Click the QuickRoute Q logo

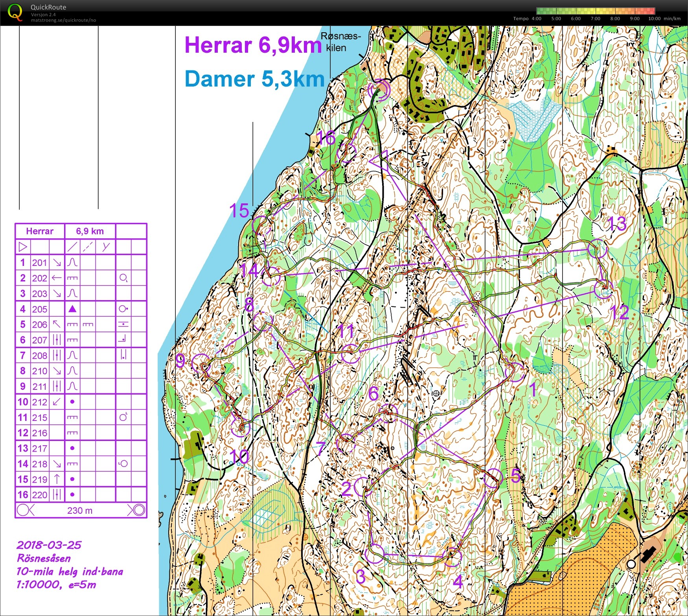[x=15, y=12]
